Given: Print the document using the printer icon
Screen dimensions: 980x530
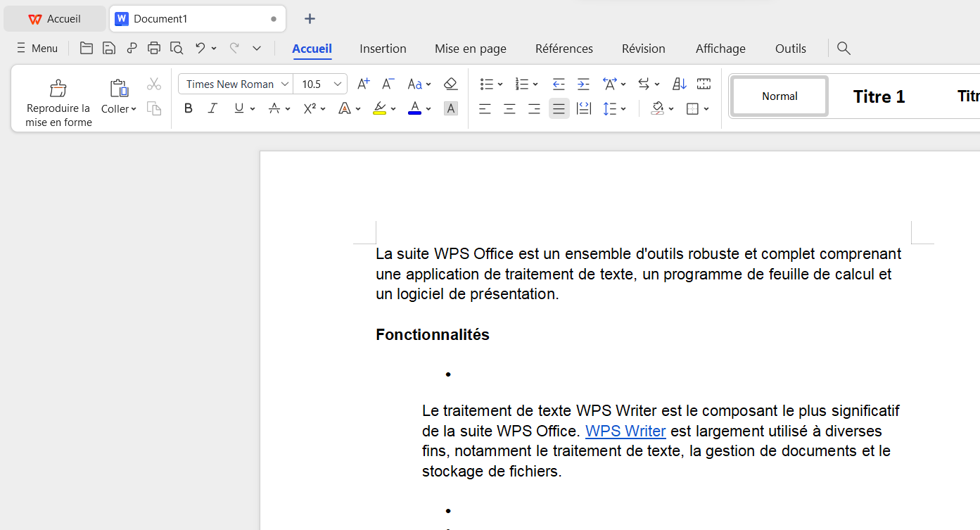Looking at the screenshot, I should click(154, 48).
